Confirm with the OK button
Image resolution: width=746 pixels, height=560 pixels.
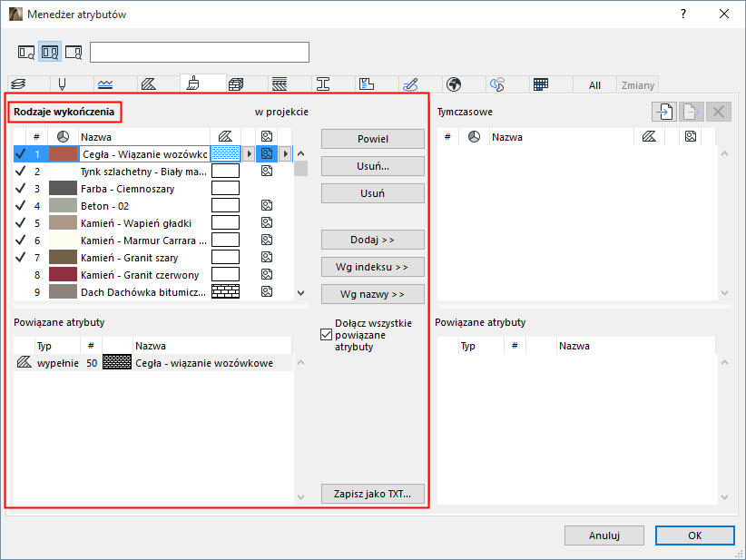point(694,535)
